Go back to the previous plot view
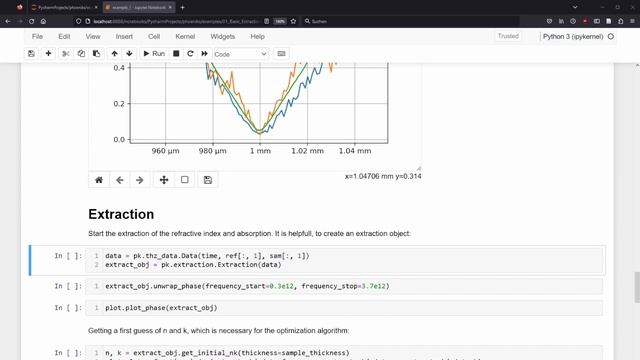The height and width of the screenshot is (360, 640). 120,180
